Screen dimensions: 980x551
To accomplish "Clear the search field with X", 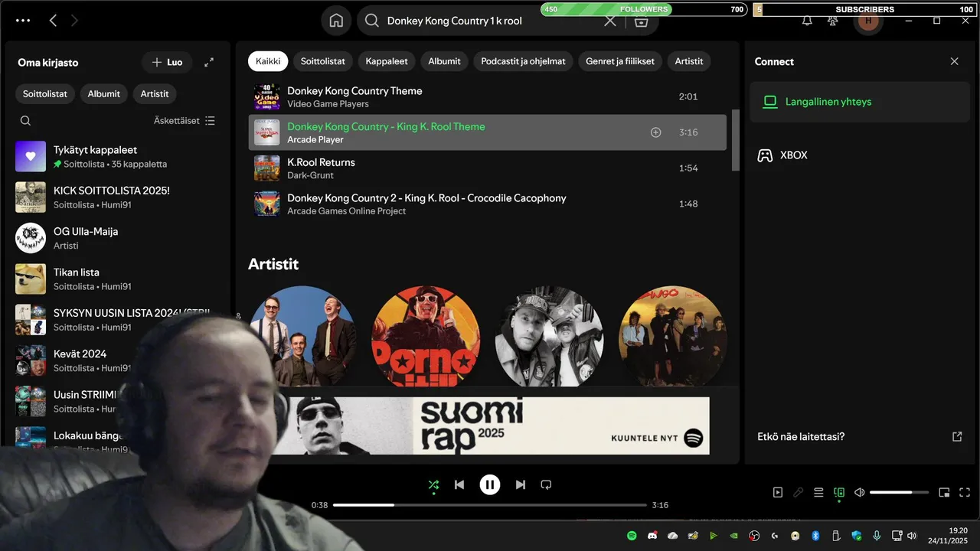I will click(610, 21).
